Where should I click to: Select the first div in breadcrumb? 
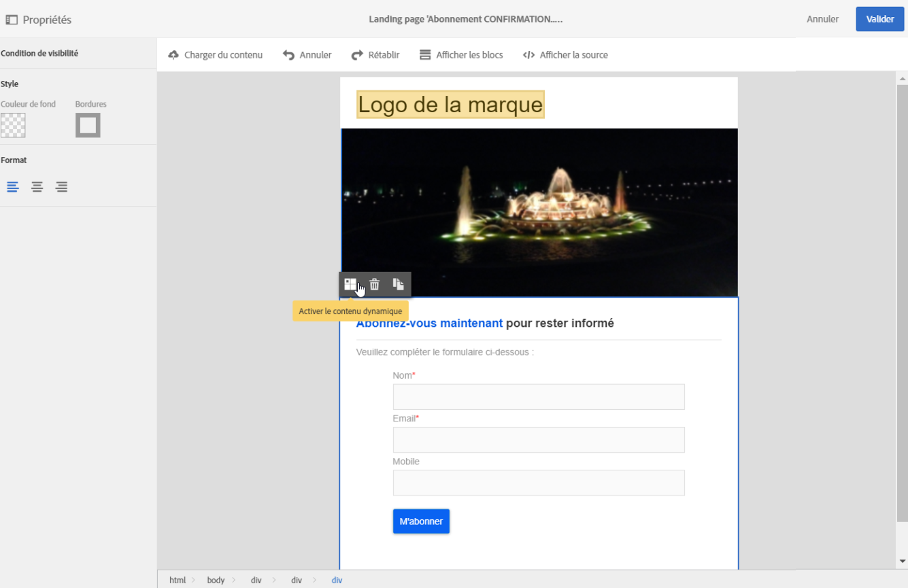point(256,580)
